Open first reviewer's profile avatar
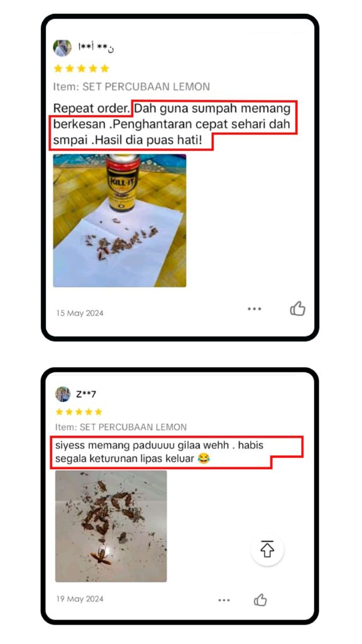 (x=62, y=48)
